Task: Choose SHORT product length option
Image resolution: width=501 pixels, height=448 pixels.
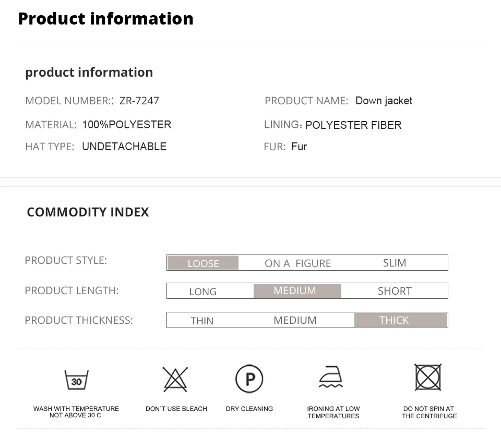Action: [x=395, y=291]
